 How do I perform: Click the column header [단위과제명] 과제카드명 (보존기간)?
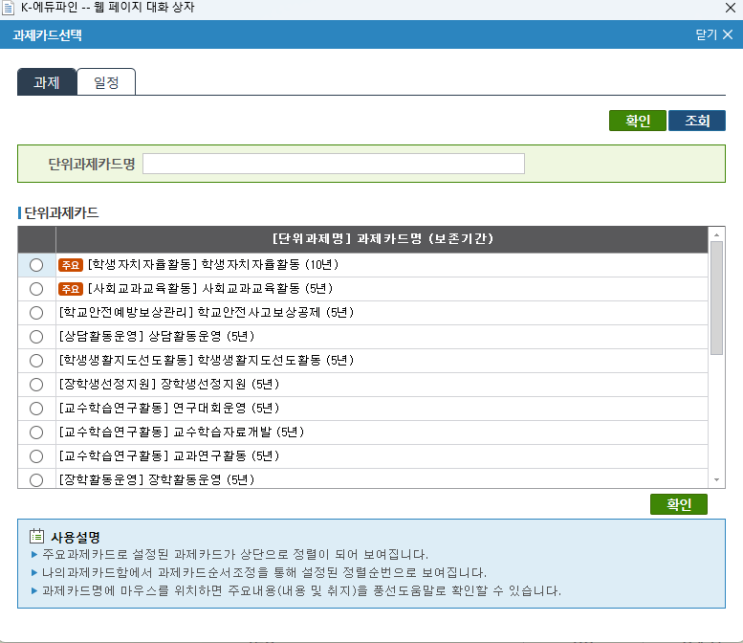(382, 239)
